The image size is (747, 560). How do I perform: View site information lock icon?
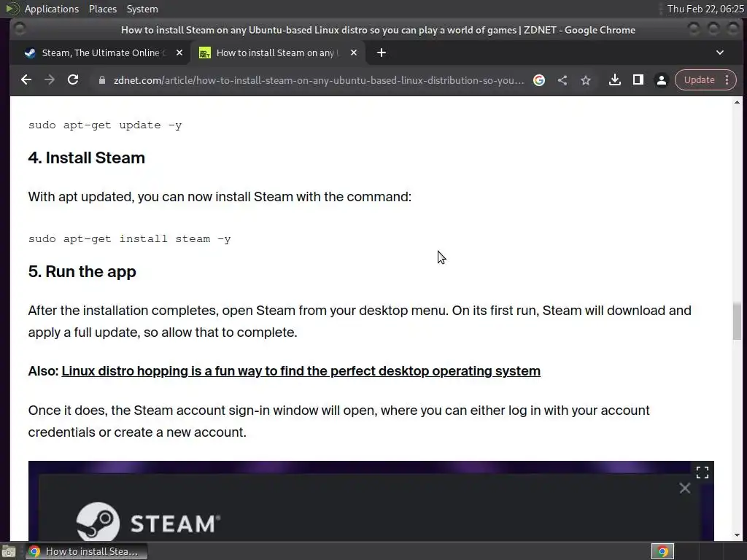pyautogui.click(x=101, y=80)
